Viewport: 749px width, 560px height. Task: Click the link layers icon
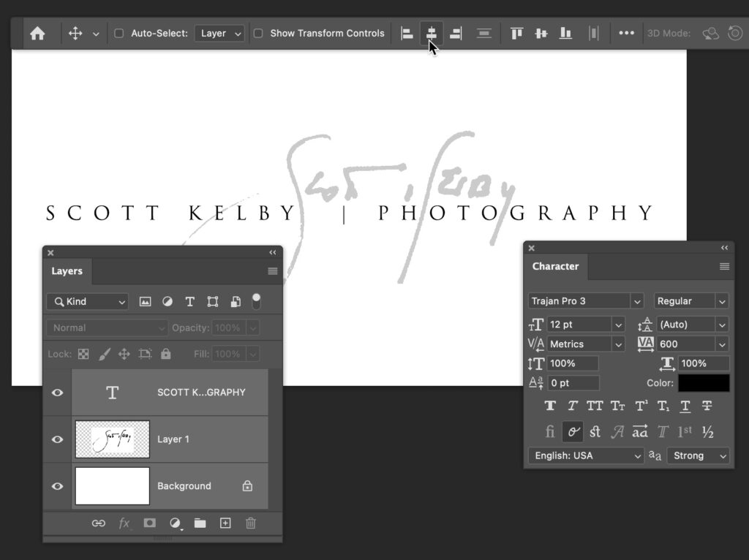click(99, 523)
